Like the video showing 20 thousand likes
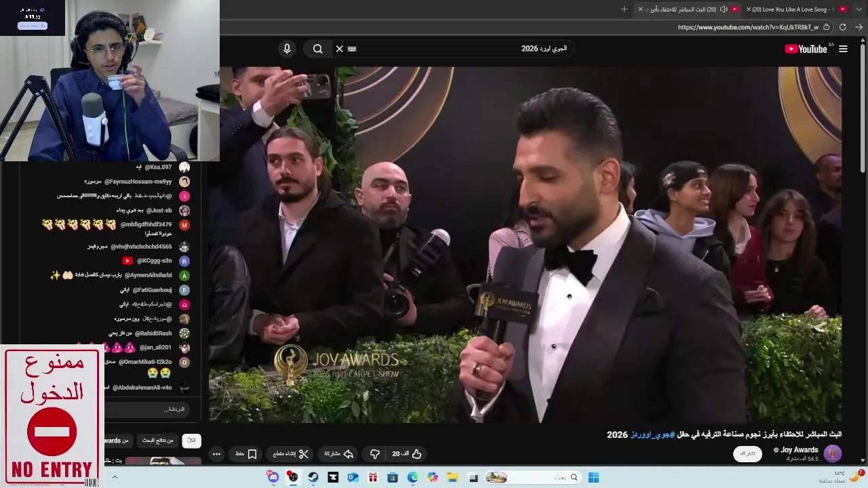Image resolution: width=868 pixels, height=488 pixels. click(x=407, y=453)
